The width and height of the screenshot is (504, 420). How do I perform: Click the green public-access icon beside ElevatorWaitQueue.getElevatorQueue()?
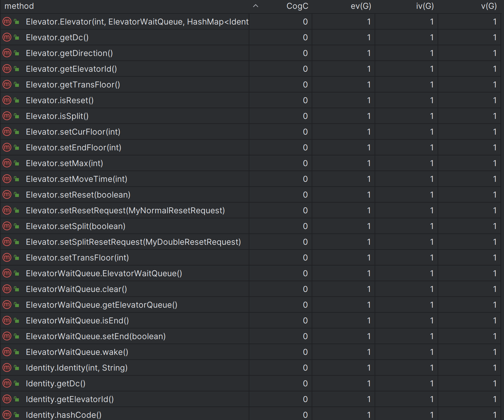(x=17, y=305)
